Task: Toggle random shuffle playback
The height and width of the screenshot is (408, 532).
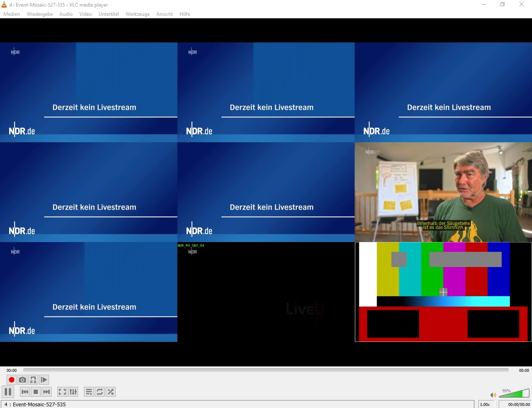Action: [111, 392]
